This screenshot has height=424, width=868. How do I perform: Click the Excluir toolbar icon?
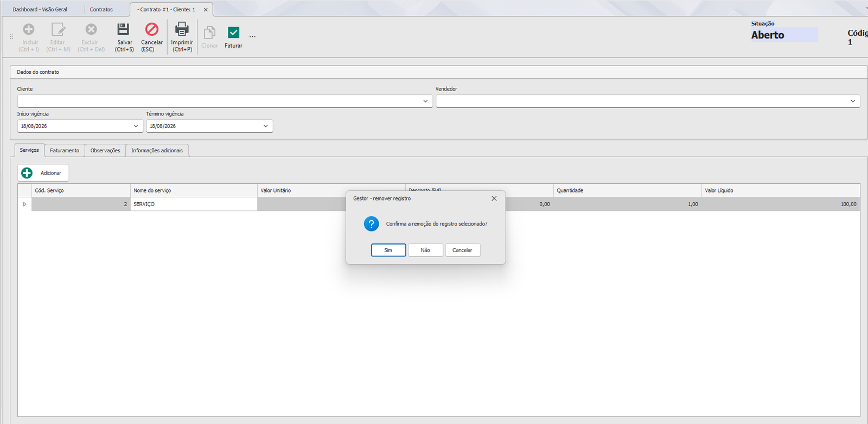pyautogui.click(x=91, y=29)
